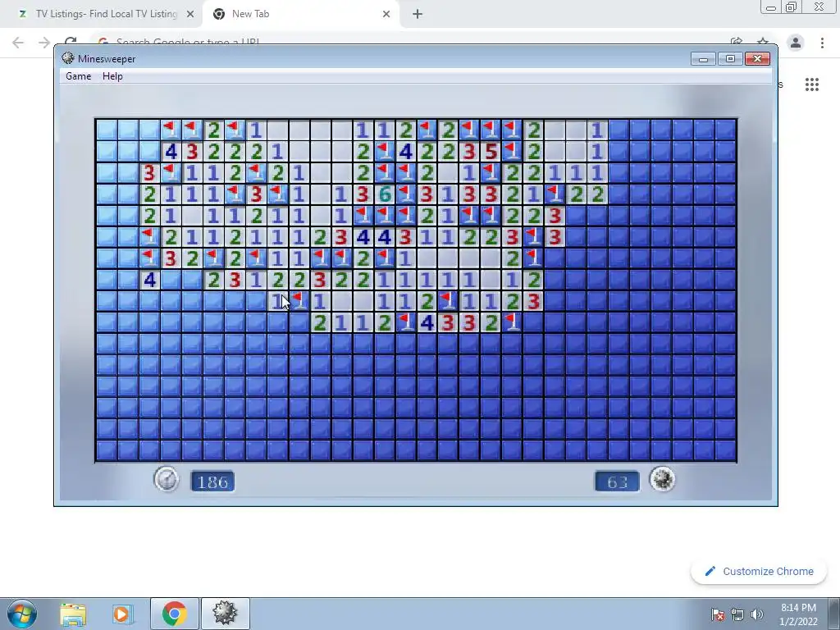Switch to the TV Listings Chrome tab
This screenshot has height=630, width=840.
pos(107,14)
